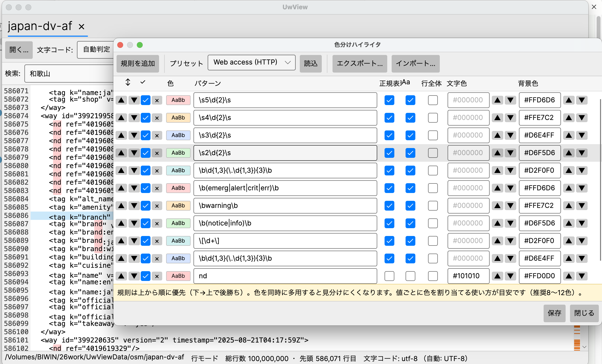Click the 正規表現 column header
This screenshot has width=602, height=364.
tap(390, 83)
